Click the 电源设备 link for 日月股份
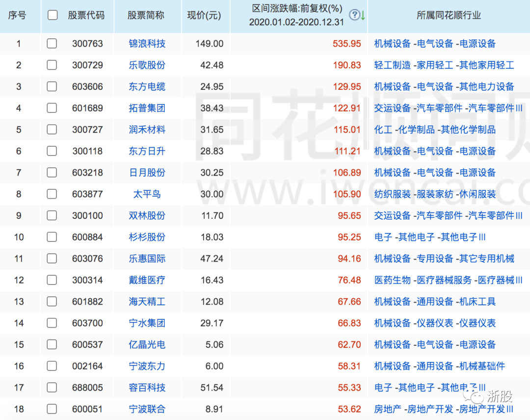 click(x=477, y=172)
